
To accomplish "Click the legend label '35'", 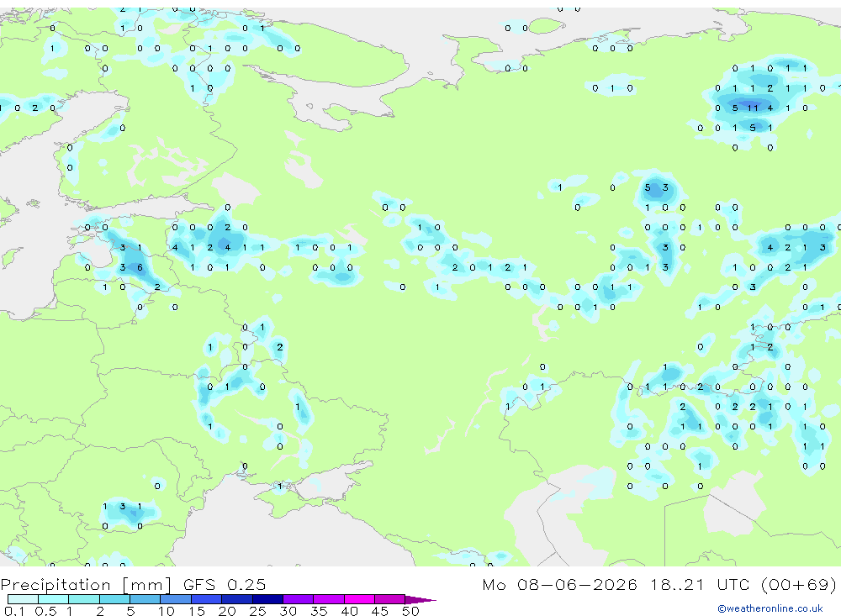I will point(319,611).
